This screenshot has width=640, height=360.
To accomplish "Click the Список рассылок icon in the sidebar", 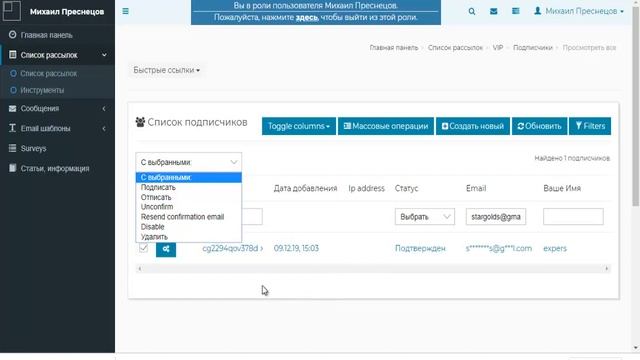I will pos(13,55).
